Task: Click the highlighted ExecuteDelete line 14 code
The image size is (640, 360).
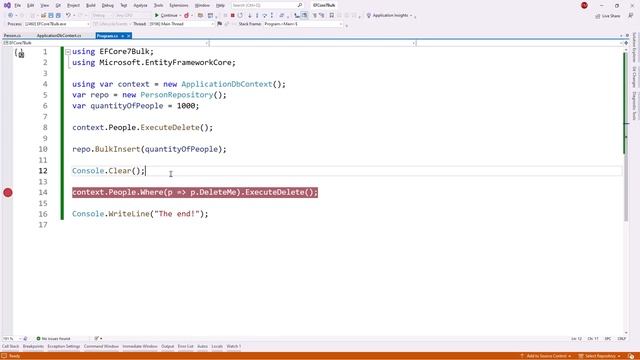Action: pyautogui.click(x=195, y=192)
